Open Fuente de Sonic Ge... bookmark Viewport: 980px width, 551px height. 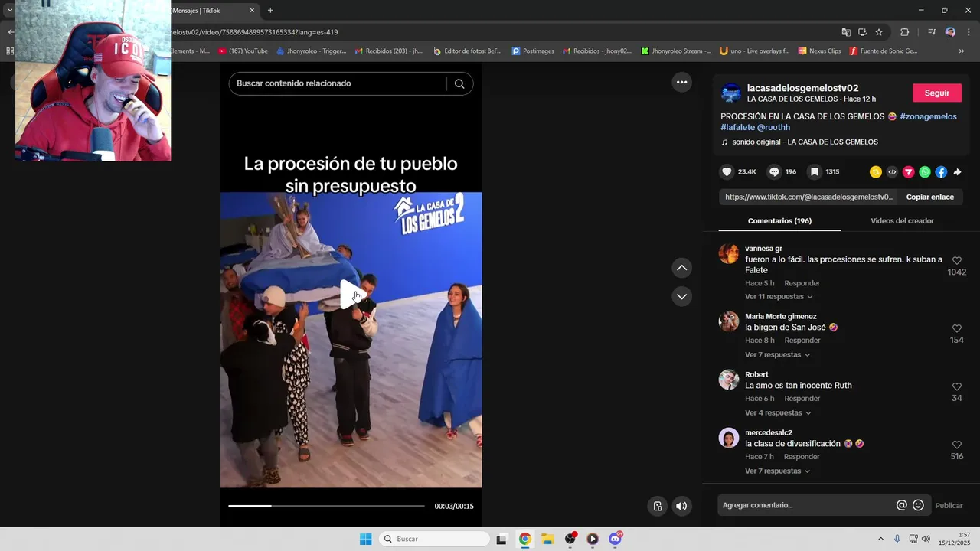[884, 51]
